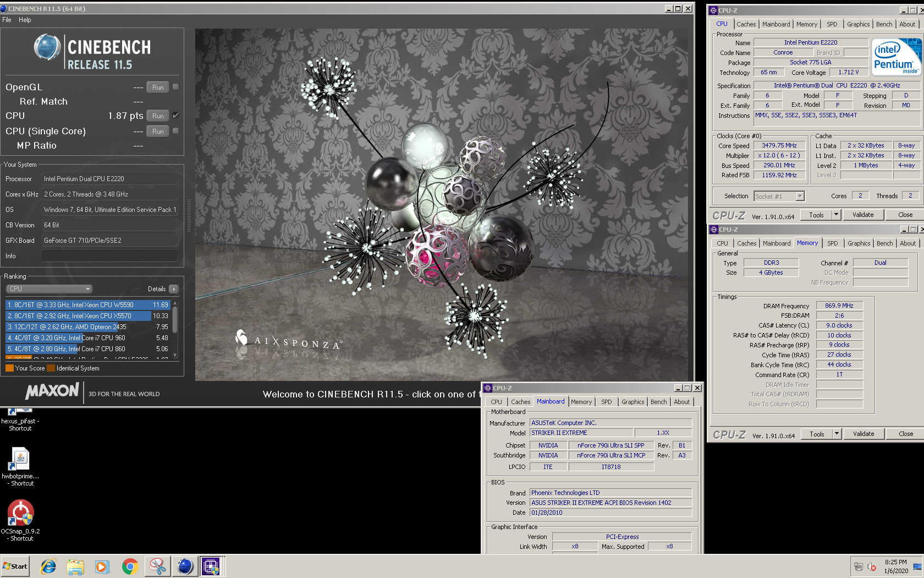Click the Ranking list scrollbar
This screenshot has width=924, height=578.
point(175,330)
